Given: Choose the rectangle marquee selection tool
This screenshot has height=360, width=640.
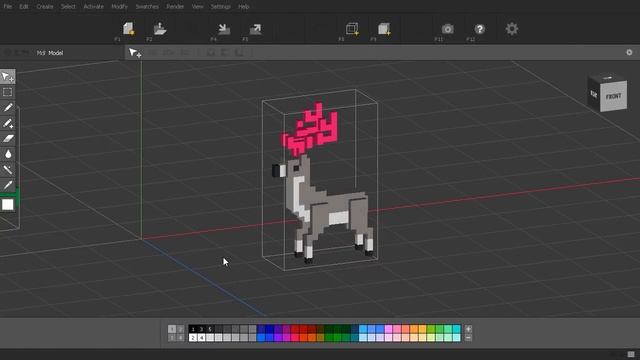Looking at the screenshot, I should 8,92.
